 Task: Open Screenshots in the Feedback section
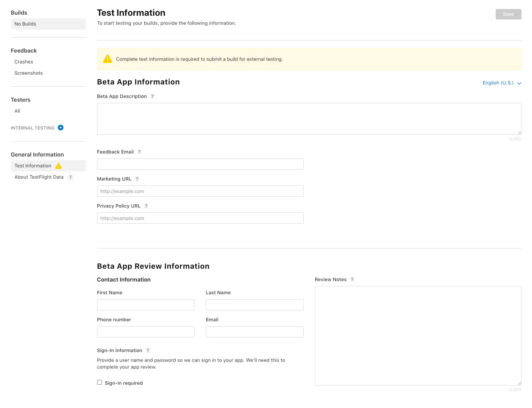pos(28,73)
